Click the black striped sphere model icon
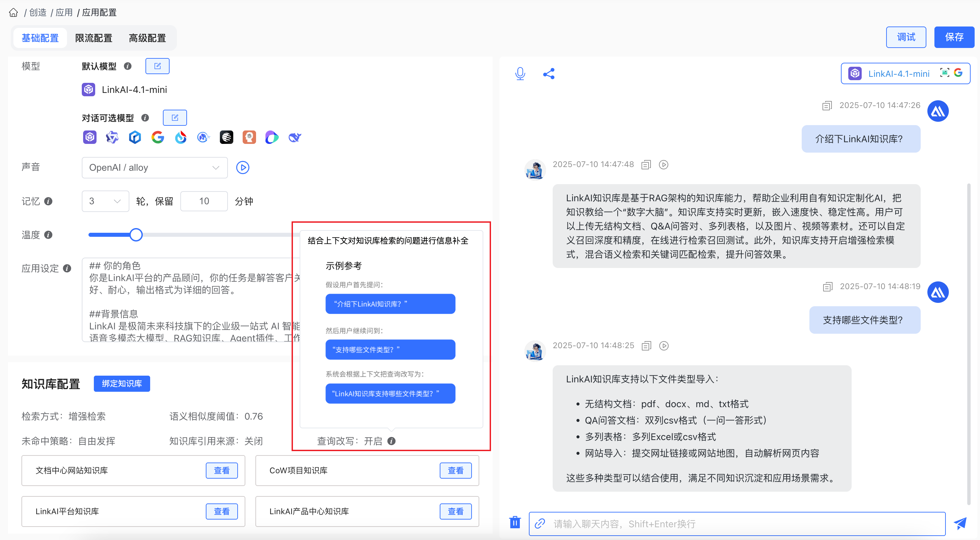This screenshot has width=980, height=540. pos(226,137)
